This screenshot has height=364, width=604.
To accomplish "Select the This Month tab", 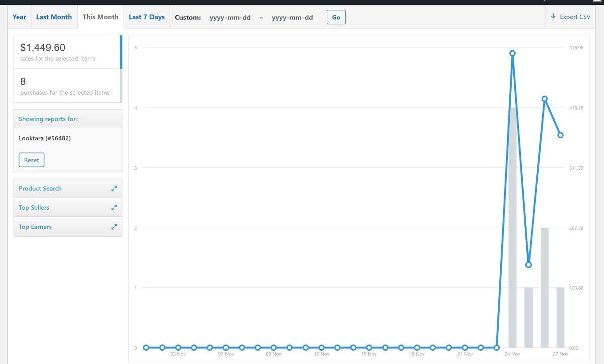I will (x=100, y=17).
